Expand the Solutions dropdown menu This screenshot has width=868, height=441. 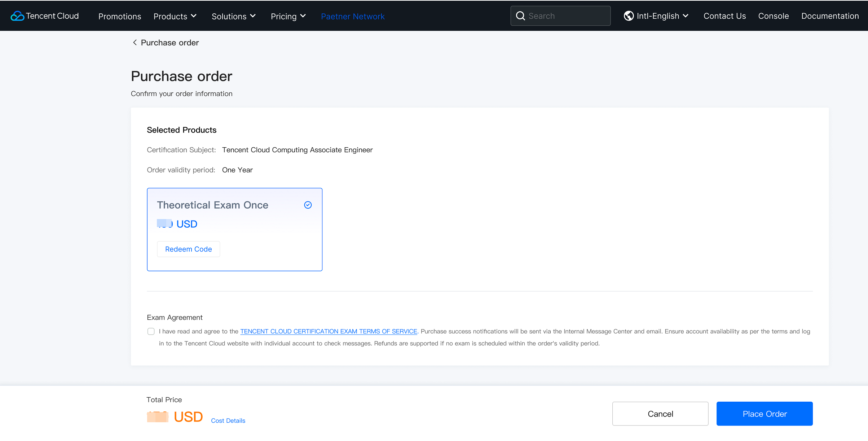233,16
